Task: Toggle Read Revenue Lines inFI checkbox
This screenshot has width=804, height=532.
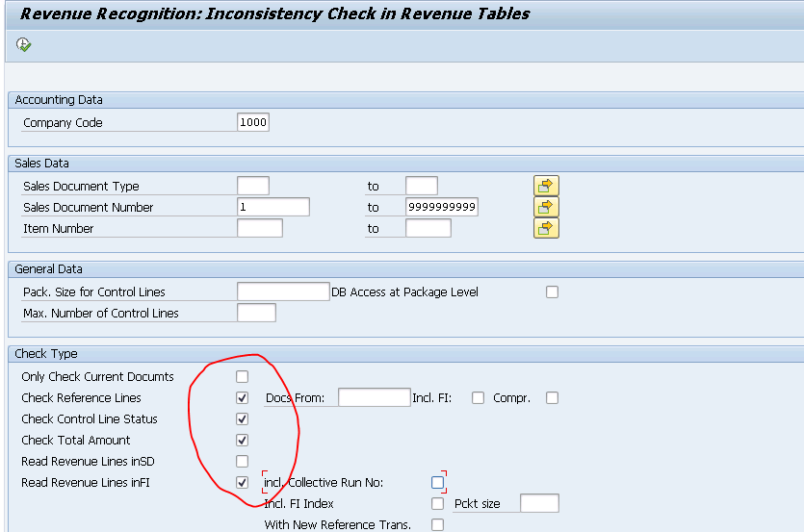Action: point(242,482)
